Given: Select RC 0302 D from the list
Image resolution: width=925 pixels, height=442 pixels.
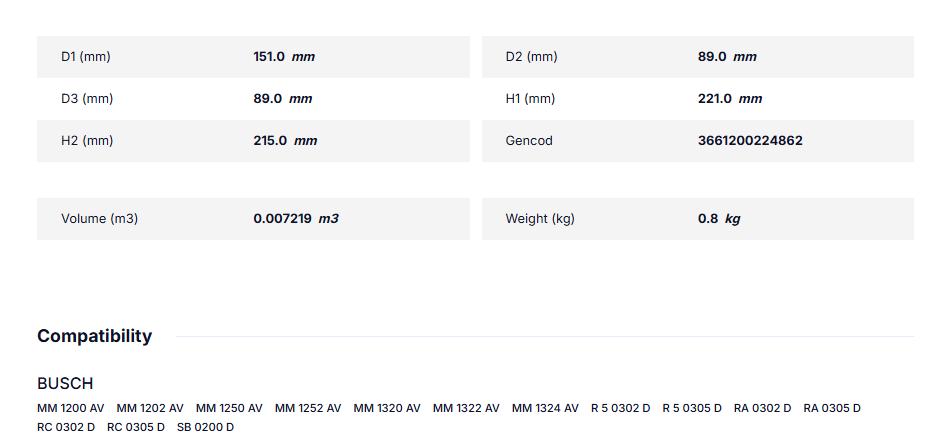Looking at the screenshot, I should 66,427.
